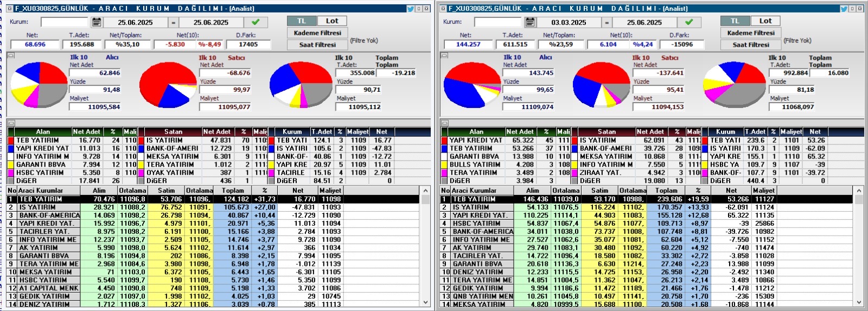
Task: Click the 03.03.2025 start date field
Action: click(569, 22)
